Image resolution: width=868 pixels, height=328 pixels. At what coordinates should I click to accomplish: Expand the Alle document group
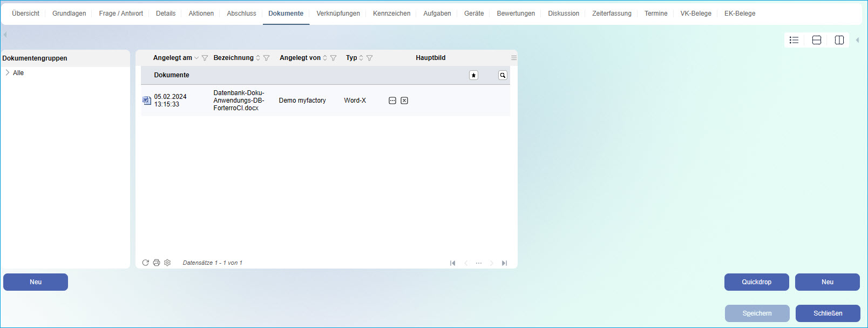pos(8,72)
